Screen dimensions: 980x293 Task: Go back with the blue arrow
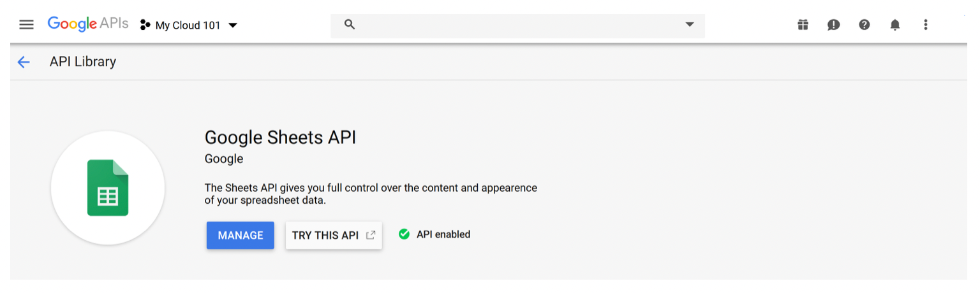point(24,62)
